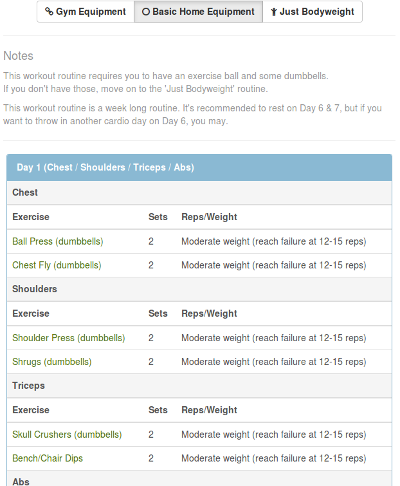Click Reps/Weight column header under Shoulders
Image resolution: width=400 pixels, height=486 pixels.
209,314
